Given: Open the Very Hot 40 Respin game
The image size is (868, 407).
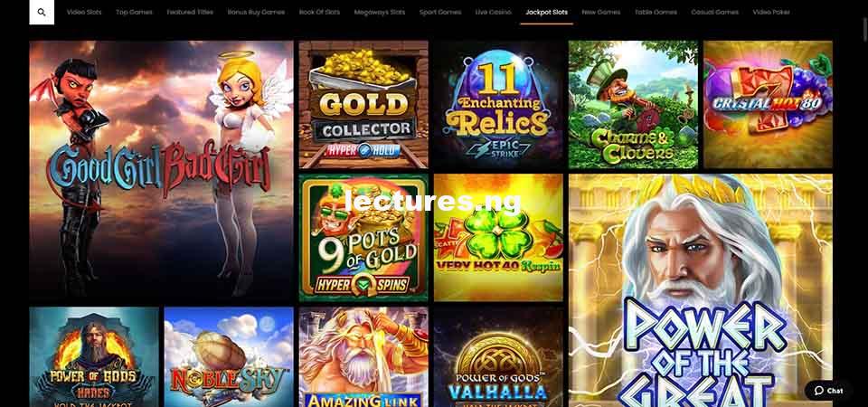Looking at the screenshot, I should 498,238.
